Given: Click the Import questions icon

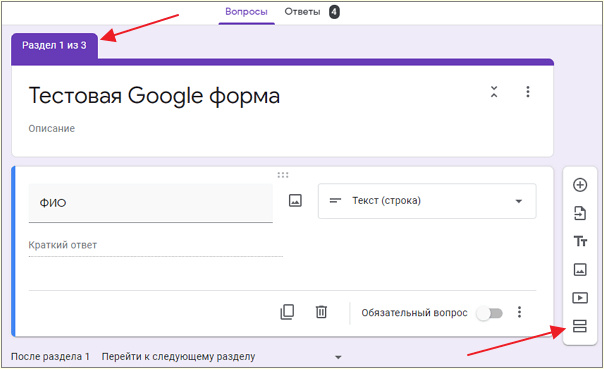Looking at the screenshot, I should tap(580, 213).
